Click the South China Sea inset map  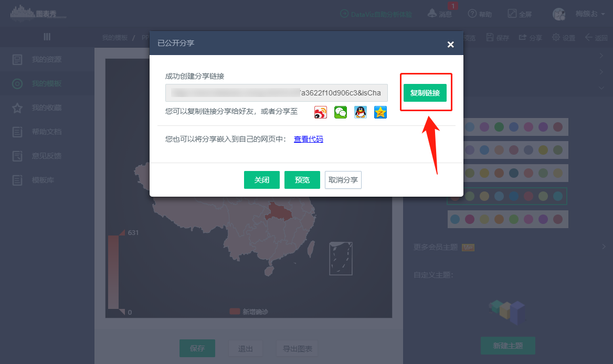point(341,259)
